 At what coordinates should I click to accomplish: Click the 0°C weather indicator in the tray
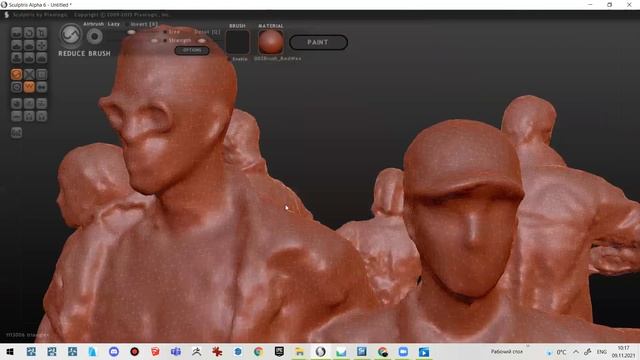point(557,352)
